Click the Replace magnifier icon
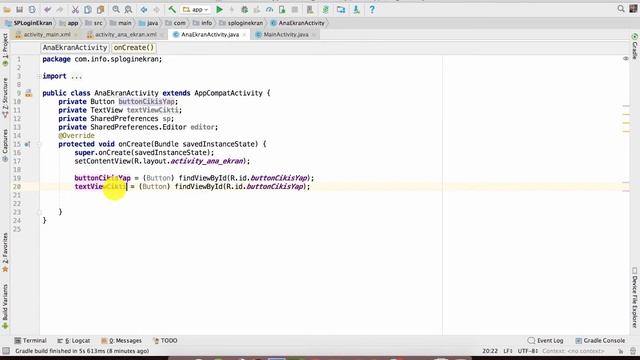Screen dimensions: 640x360 [x=128, y=9]
